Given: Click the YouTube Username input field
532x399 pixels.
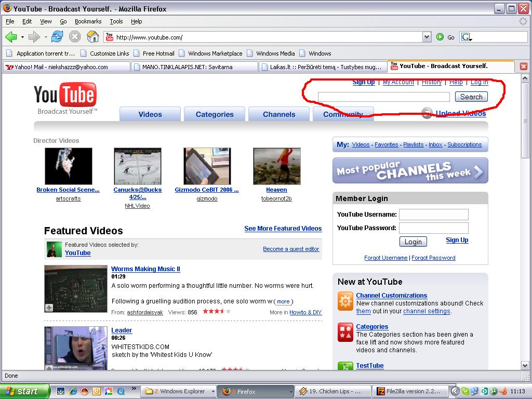Looking at the screenshot, I should point(433,215).
